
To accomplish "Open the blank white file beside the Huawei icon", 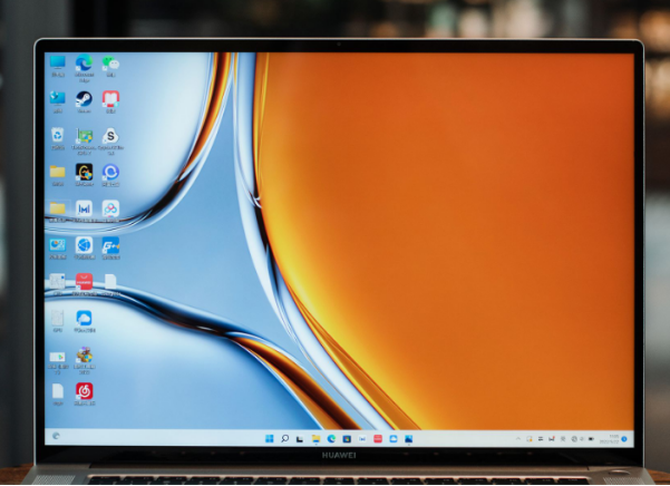I will click(x=110, y=282).
